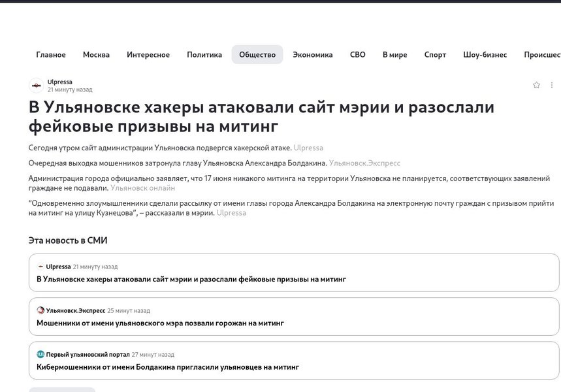Open the three-dot options menu
This screenshot has width=561, height=392.
pos(552,85)
